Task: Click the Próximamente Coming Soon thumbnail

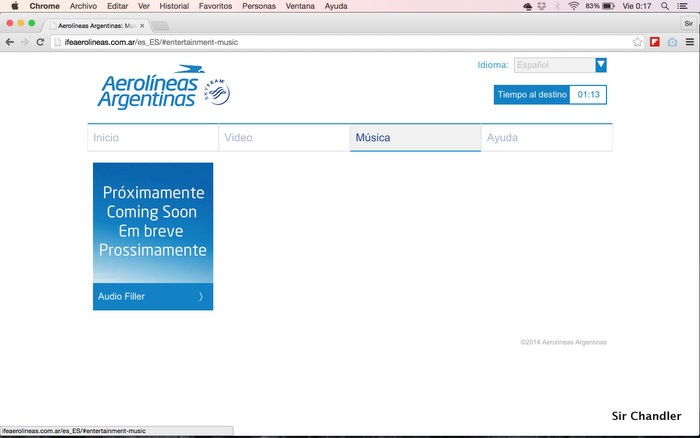Action: pyautogui.click(x=153, y=223)
